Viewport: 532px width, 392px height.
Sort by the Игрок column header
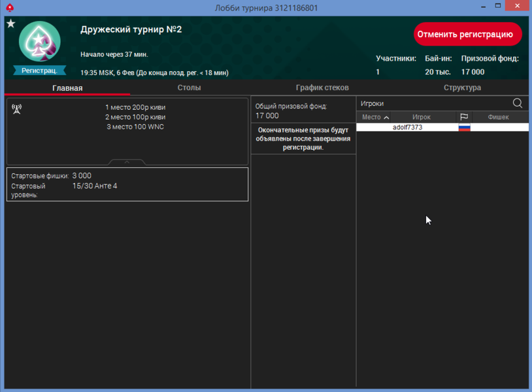pos(421,117)
